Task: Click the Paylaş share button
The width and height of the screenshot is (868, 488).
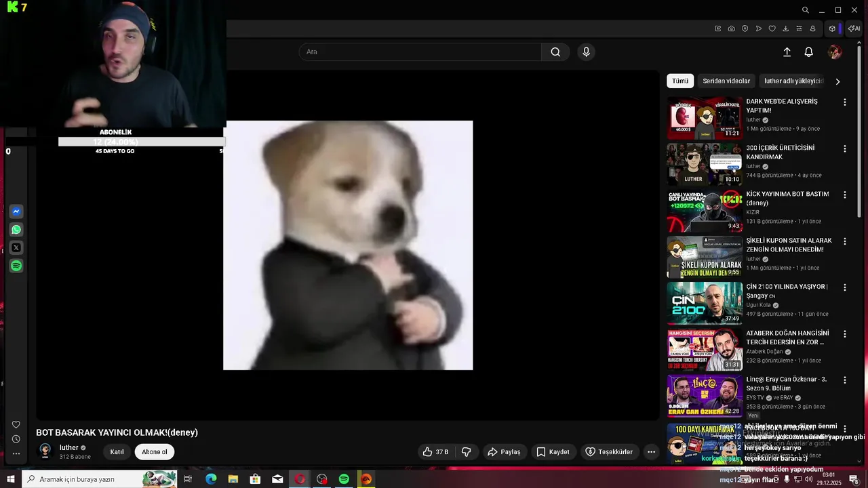Action: coord(505,452)
